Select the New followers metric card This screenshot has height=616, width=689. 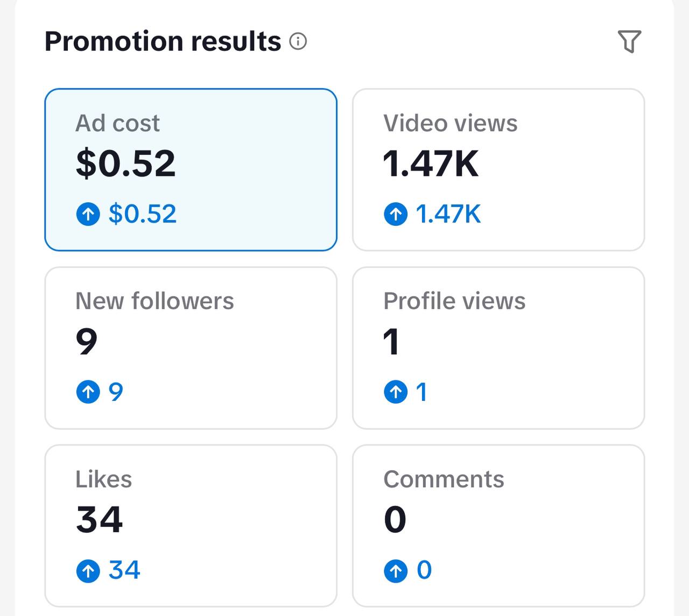tap(191, 348)
